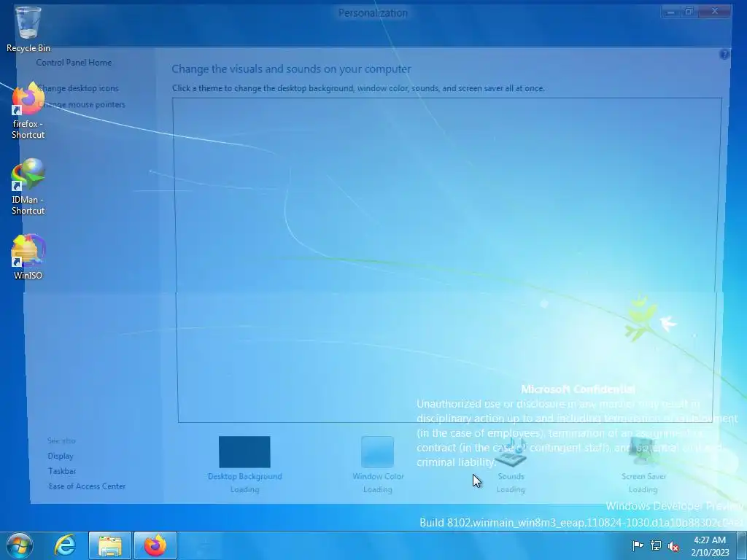This screenshot has height=560, width=747.
Task: Click the heading Change the visuals and sounds
Action: tap(292, 69)
